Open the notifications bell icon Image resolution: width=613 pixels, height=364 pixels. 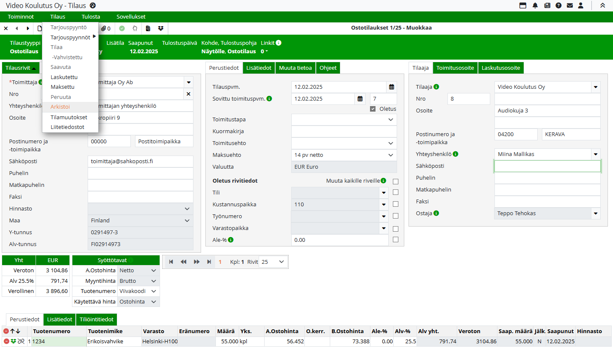point(535,5)
